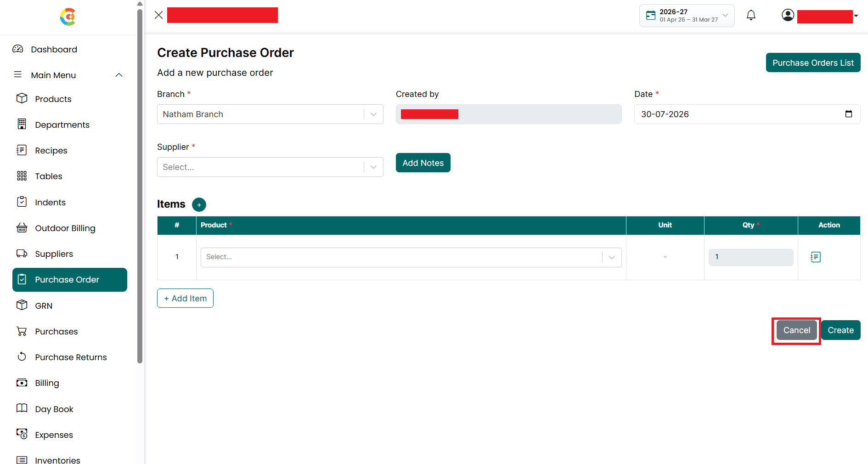Click the Tables grid icon
868x464 pixels.
coord(22,176)
